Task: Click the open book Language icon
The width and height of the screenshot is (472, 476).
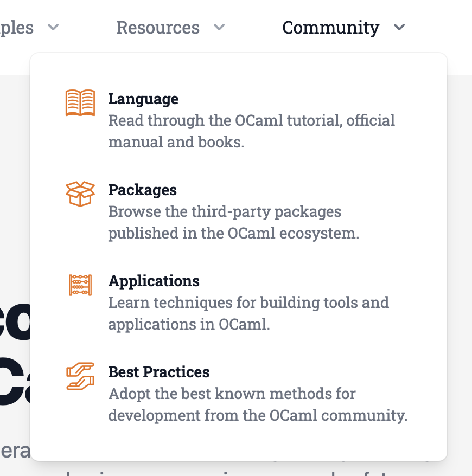Action: pyautogui.click(x=80, y=102)
